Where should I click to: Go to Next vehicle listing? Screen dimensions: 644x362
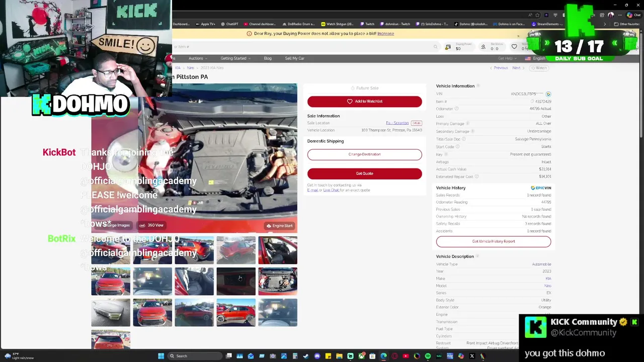point(518,68)
